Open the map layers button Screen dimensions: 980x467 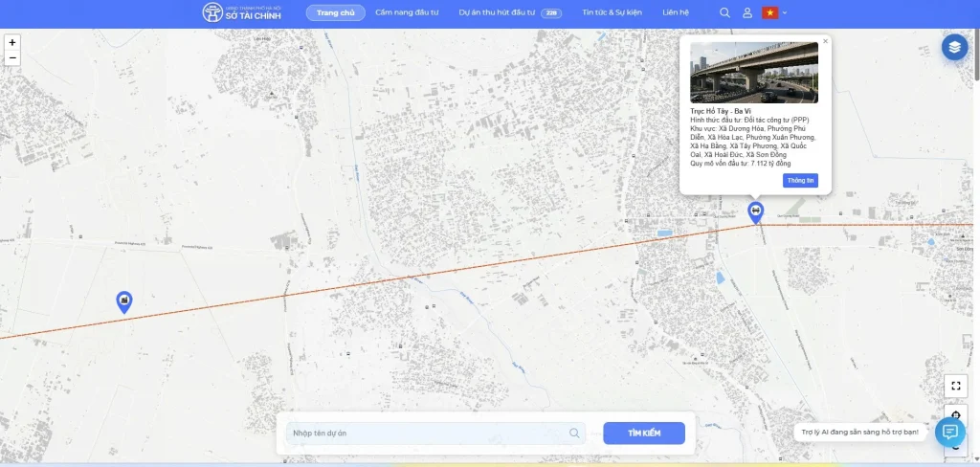[x=954, y=47]
